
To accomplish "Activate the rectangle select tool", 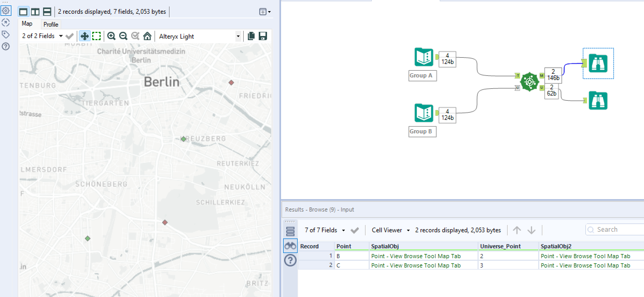I will click(96, 36).
